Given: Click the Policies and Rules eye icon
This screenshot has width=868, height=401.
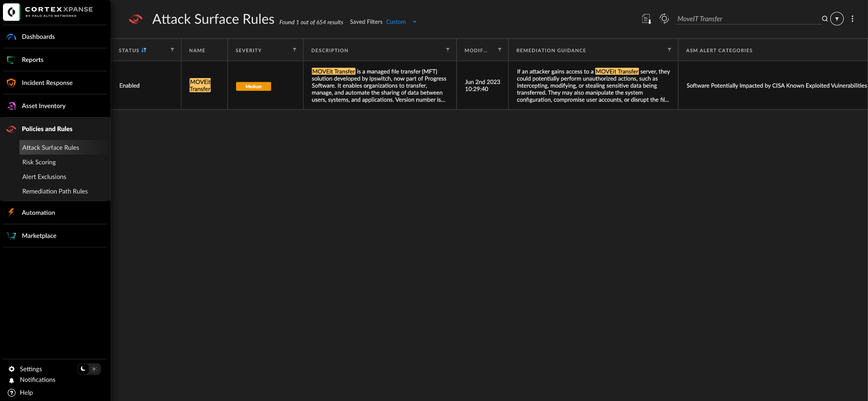Looking at the screenshot, I should point(11,129).
